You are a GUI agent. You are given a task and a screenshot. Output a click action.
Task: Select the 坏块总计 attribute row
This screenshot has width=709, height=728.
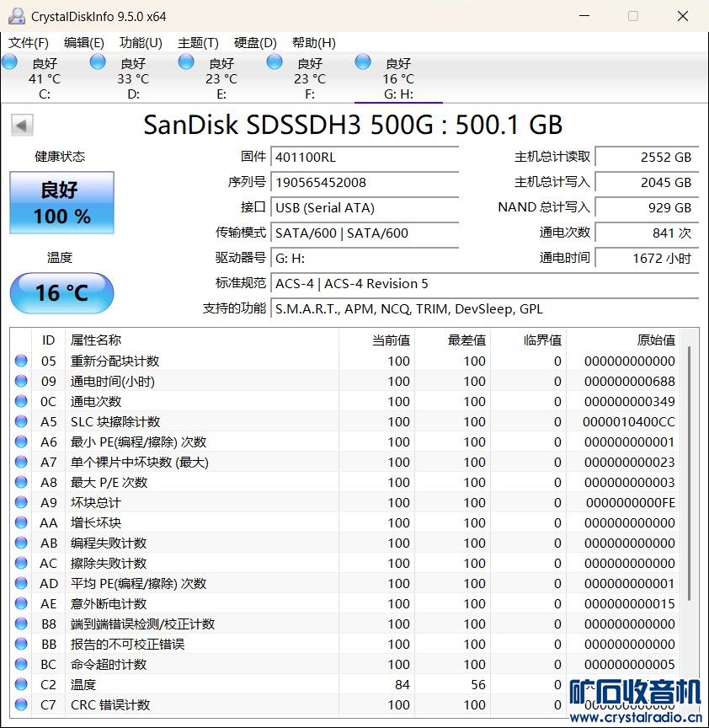pos(344,502)
